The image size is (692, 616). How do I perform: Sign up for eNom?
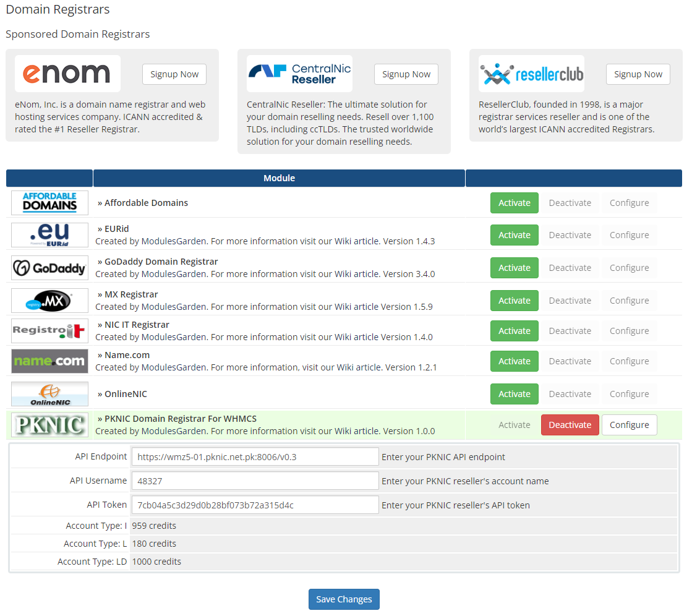(x=174, y=74)
